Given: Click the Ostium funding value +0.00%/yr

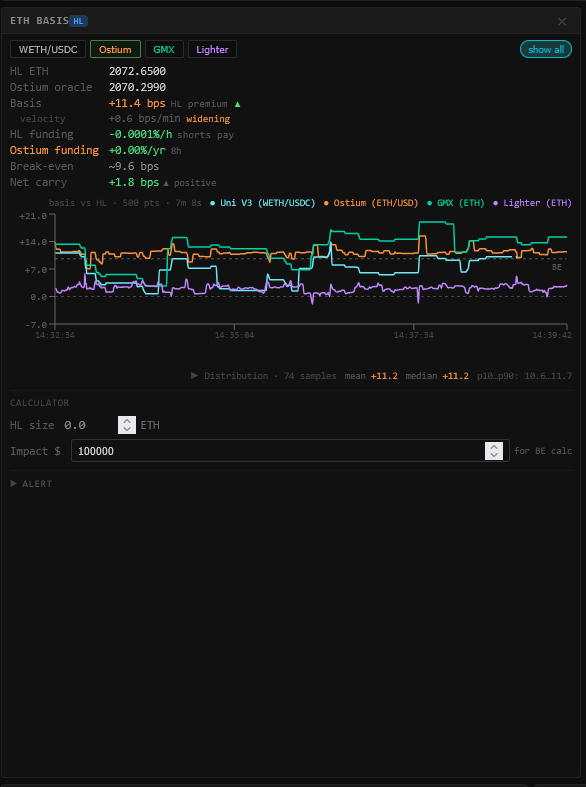Looking at the screenshot, I should [137, 150].
